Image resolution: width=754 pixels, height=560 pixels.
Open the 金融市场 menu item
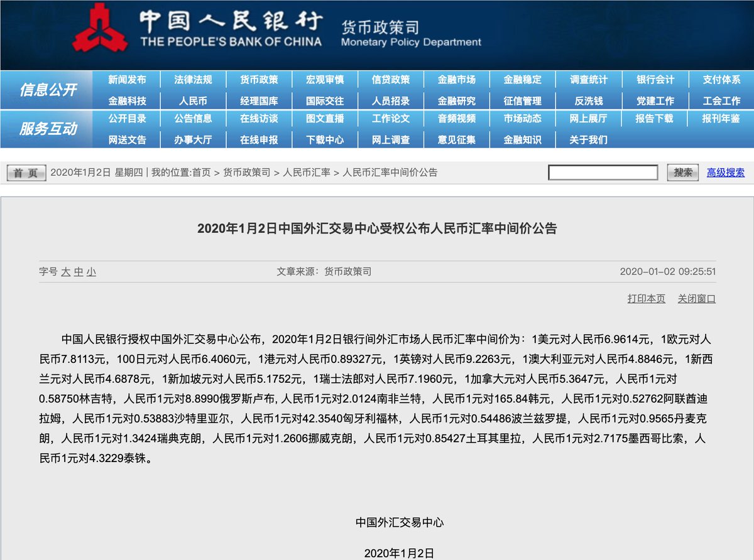tap(457, 80)
